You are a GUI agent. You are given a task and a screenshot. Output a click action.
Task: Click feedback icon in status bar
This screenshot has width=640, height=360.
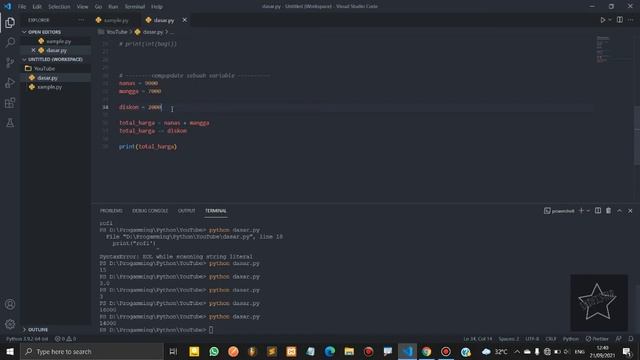point(619,339)
